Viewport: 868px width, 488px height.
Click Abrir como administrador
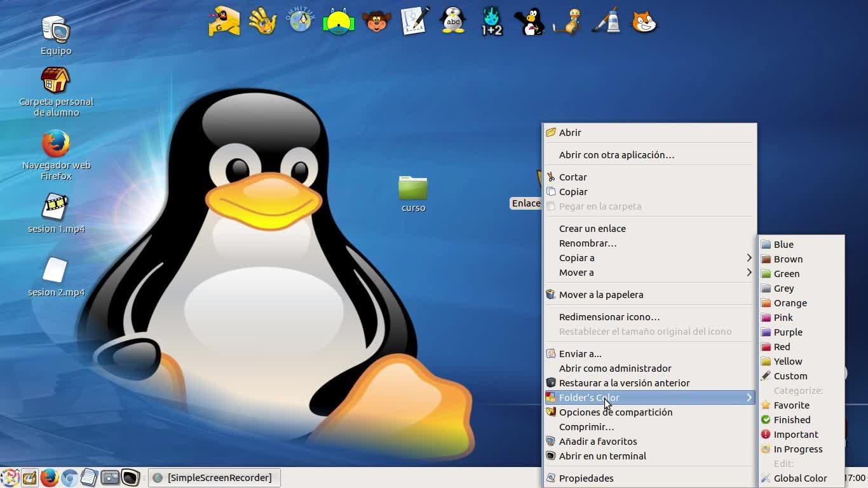(x=649, y=369)
